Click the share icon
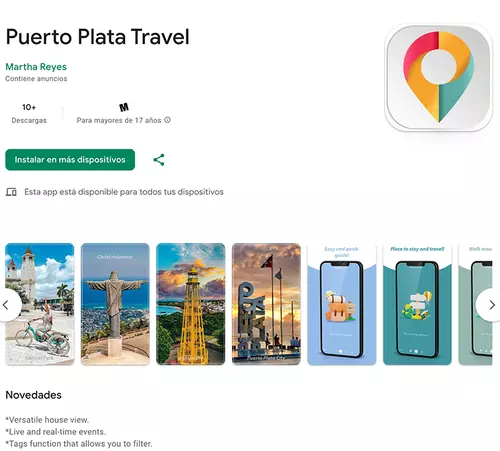500x451 pixels. pyautogui.click(x=159, y=160)
